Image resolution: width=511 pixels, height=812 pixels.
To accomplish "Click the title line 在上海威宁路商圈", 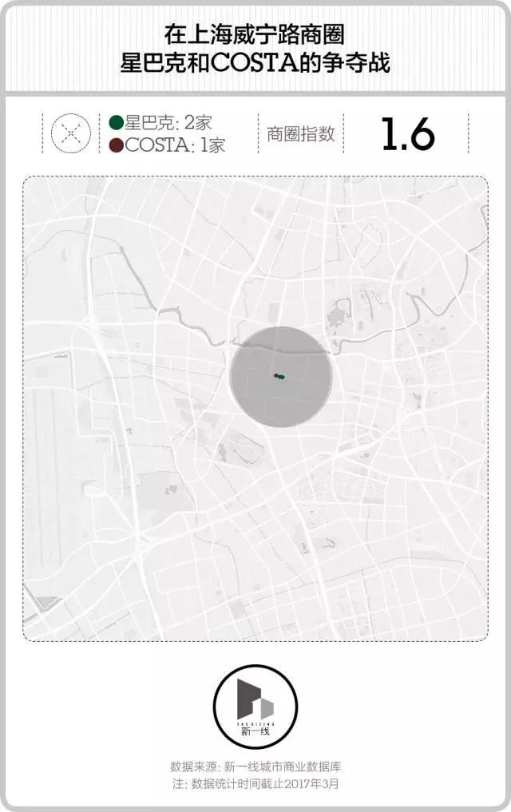I will click(255, 34).
